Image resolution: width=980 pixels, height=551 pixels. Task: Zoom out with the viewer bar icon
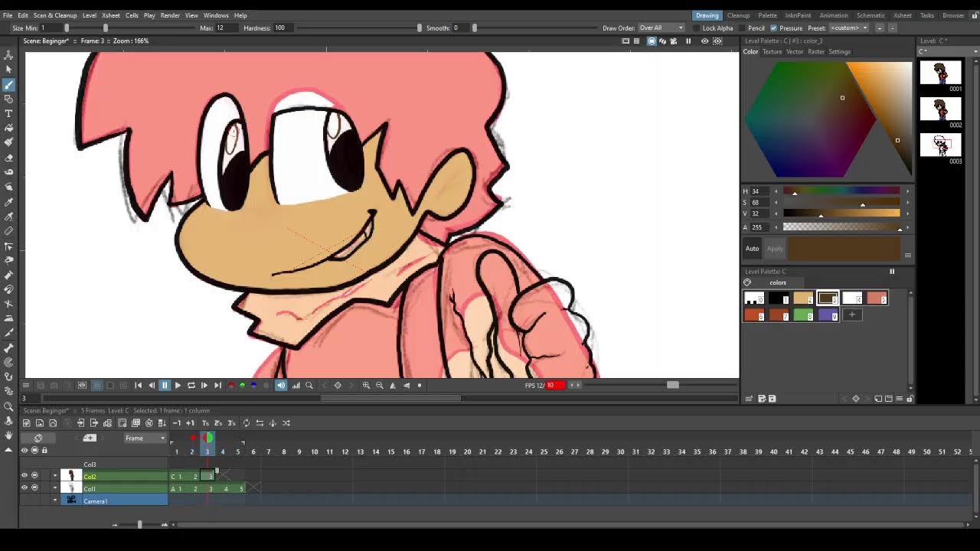pyautogui.click(x=380, y=386)
